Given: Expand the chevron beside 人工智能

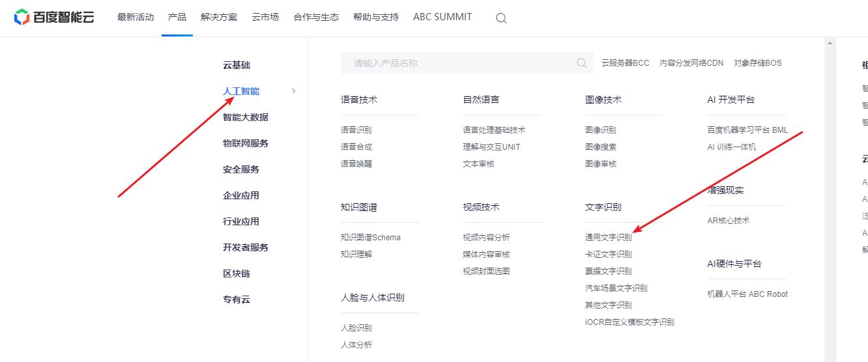Looking at the screenshot, I should (x=294, y=91).
